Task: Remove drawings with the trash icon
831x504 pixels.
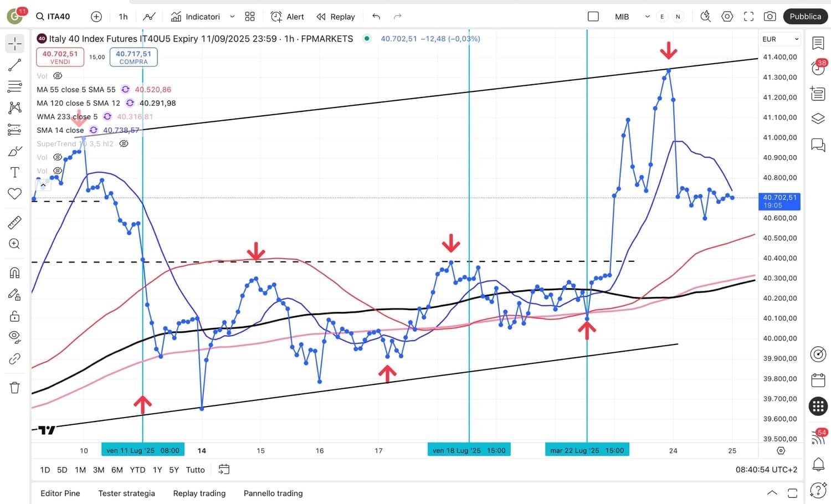Action: click(15, 388)
